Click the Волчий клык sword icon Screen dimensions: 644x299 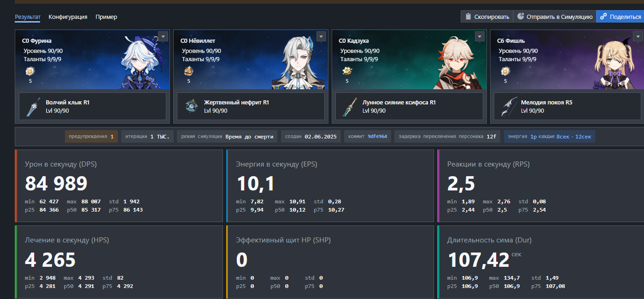pyautogui.click(x=33, y=106)
